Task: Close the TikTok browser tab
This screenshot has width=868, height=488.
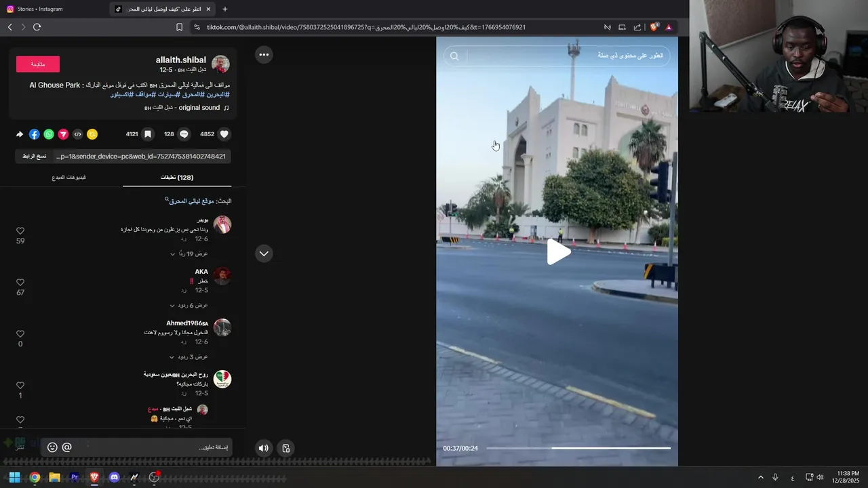Action: coord(208,9)
